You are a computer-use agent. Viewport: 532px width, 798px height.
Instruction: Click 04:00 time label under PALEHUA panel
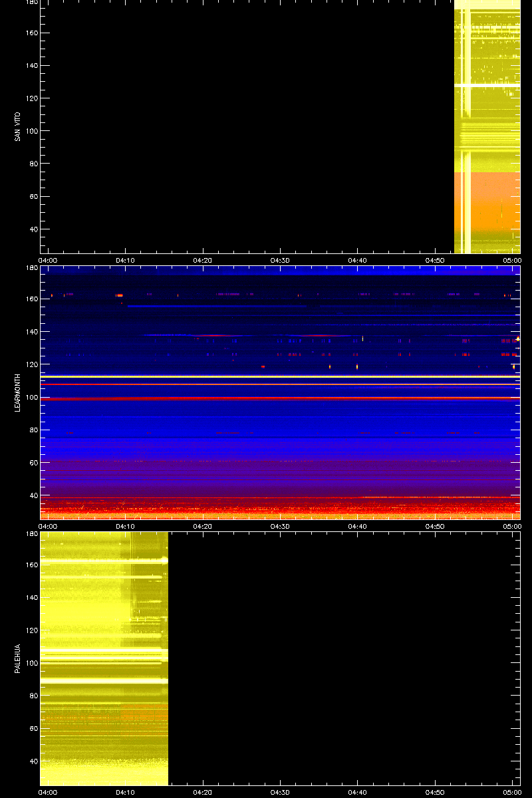[x=48, y=792]
